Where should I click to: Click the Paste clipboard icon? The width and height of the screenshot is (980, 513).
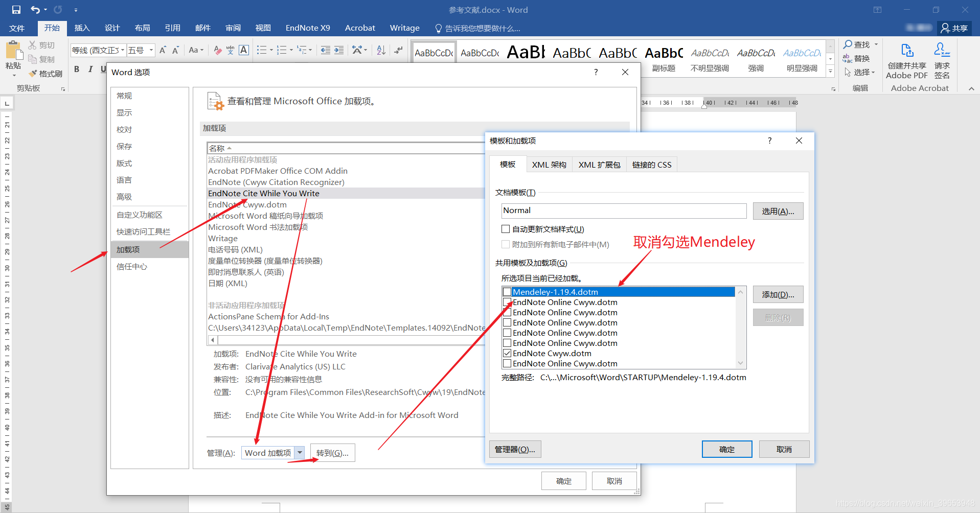point(14,51)
